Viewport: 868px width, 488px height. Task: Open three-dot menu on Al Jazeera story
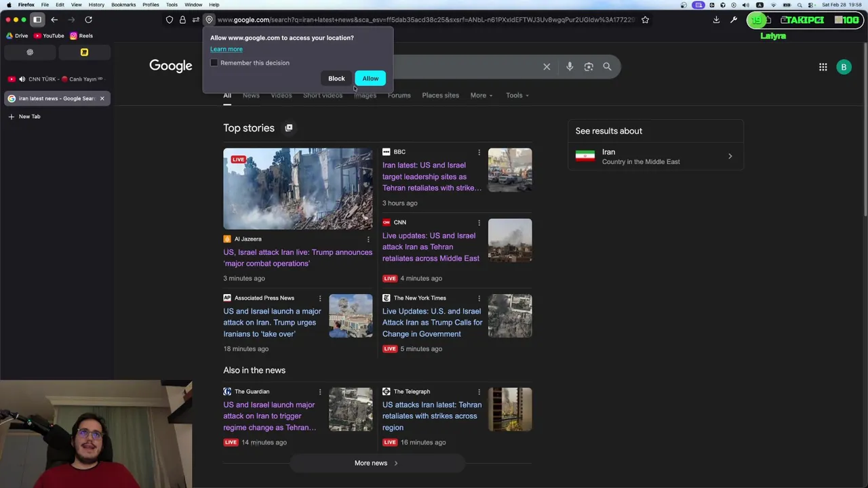coord(368,239)
